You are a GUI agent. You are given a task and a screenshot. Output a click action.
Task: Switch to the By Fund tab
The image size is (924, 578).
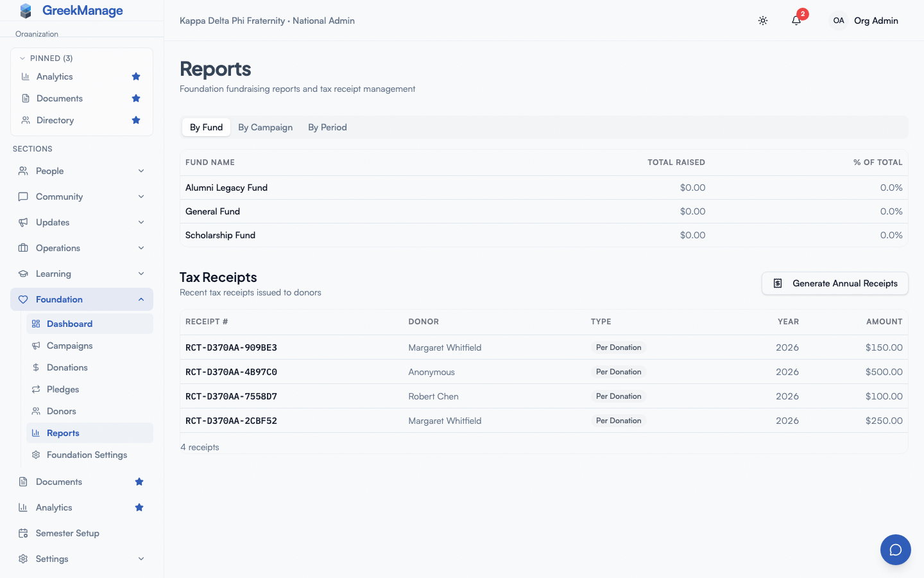[206, 127]
